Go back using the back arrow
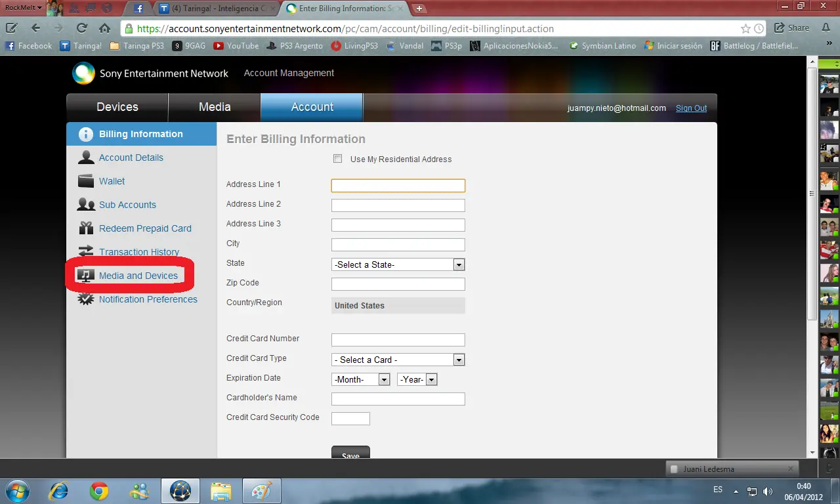 pyautogui.click(x=35, y=28)
